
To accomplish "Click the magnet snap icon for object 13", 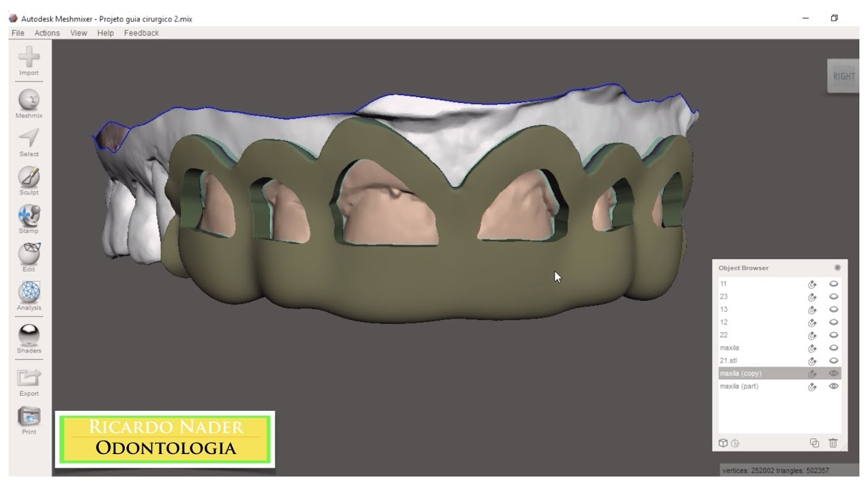I will pos(812,310).
